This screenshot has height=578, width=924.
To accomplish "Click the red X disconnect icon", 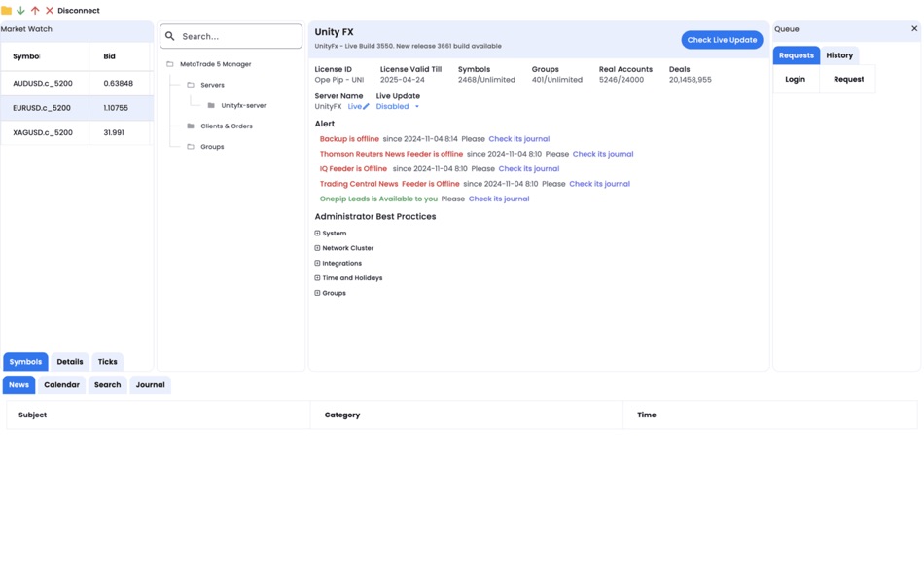I will click(x=50, y=10).
